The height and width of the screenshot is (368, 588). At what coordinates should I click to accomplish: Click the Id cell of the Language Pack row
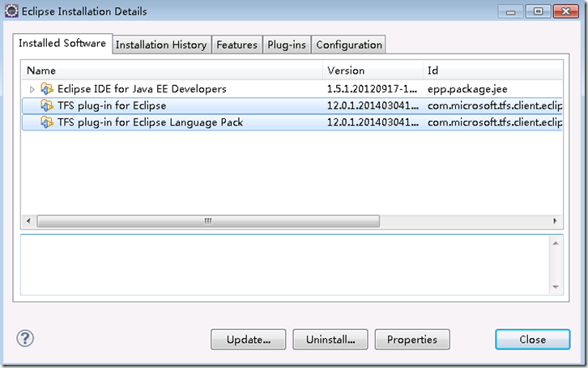pyautogui.click(x=495, y=122)
